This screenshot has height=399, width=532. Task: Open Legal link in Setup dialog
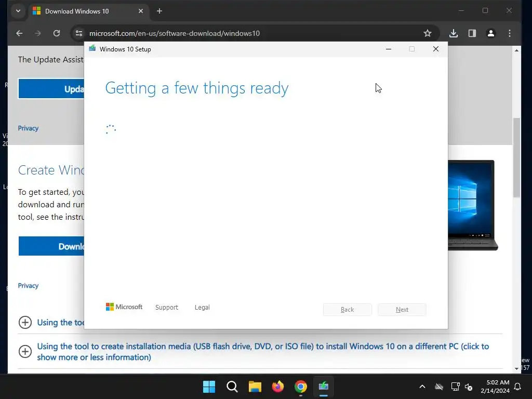[x=202, y=308]
